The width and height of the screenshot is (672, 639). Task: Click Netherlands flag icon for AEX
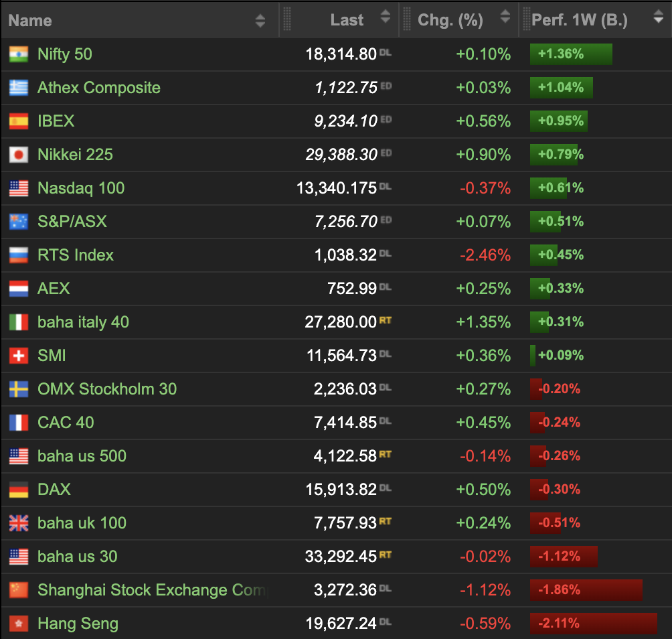[x=19, y=289]
